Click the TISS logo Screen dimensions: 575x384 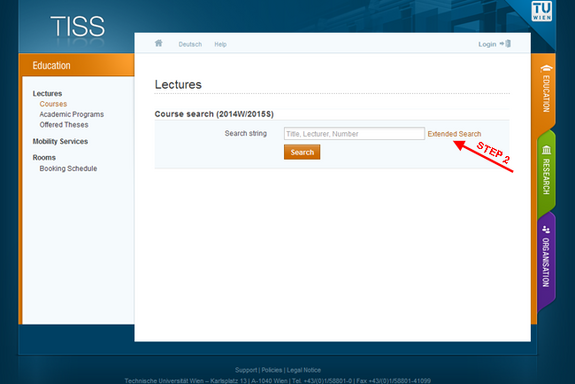click(78, 26)
